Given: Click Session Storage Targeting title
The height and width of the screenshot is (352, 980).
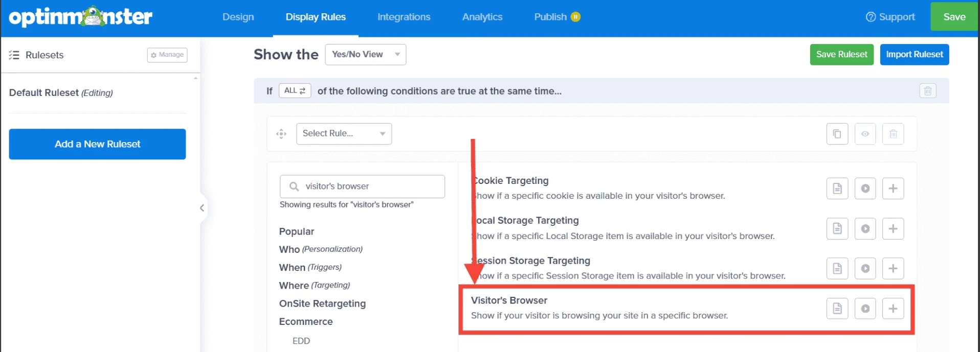Looking at the screenshot, I should [531, 261].
